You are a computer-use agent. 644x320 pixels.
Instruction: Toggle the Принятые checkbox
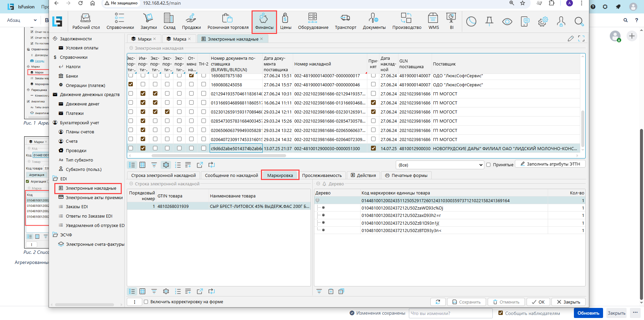point(489,165)
